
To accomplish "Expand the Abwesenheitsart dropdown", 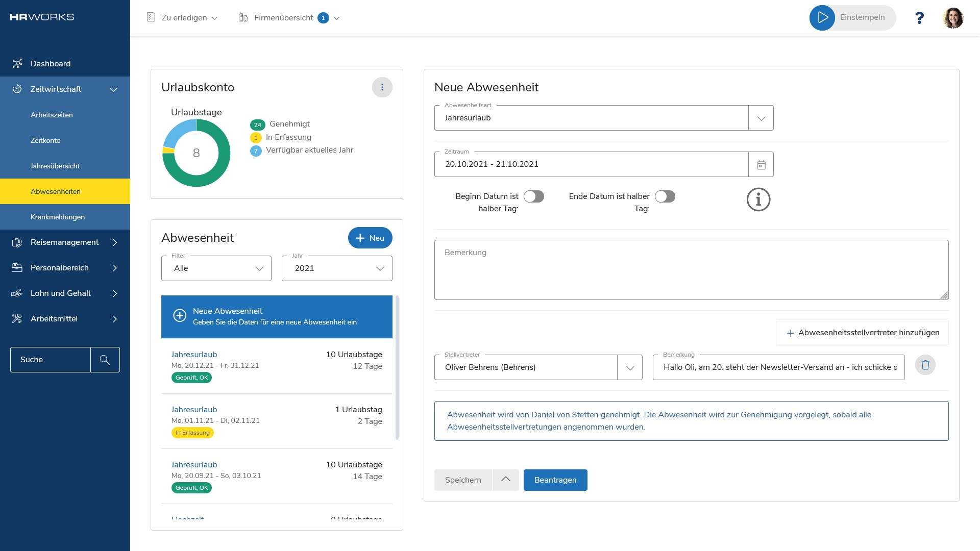I will tap(761, 118).
